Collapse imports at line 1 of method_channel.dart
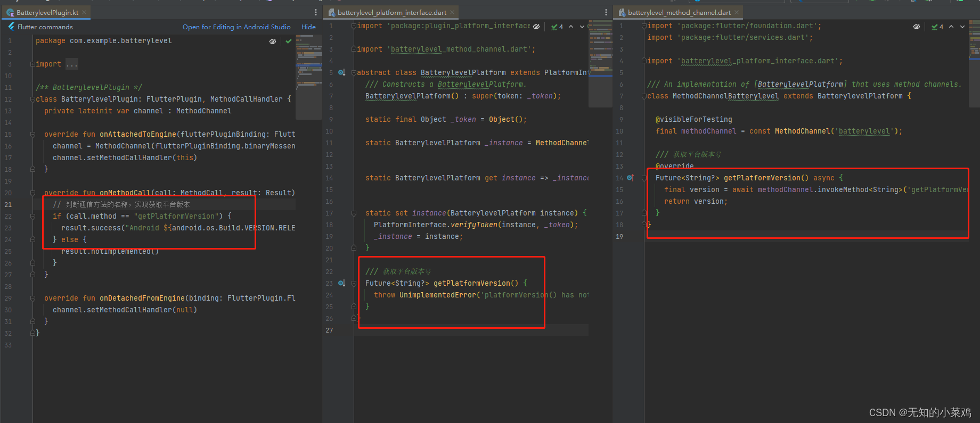The height and width of the screenshot is (423, 980). 644,26
